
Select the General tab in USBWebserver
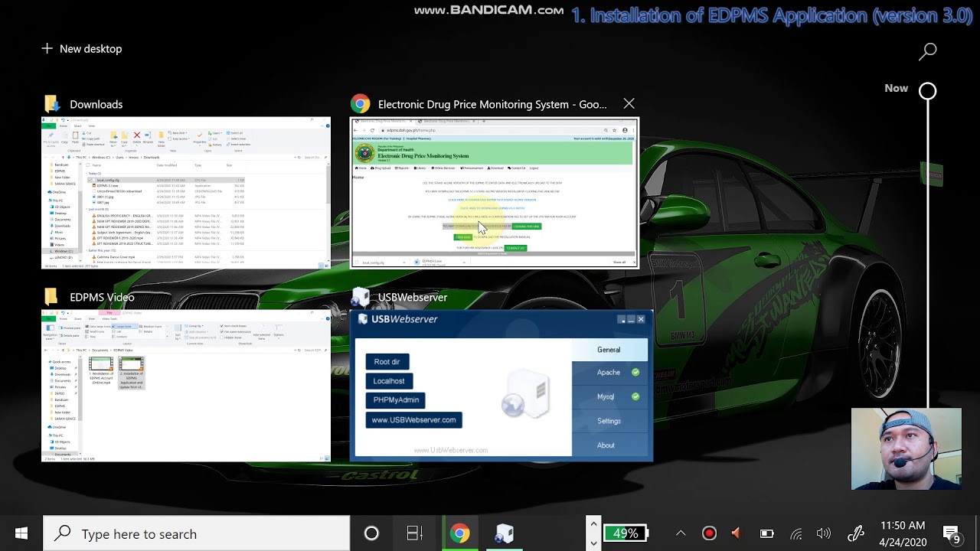point(609,350)
